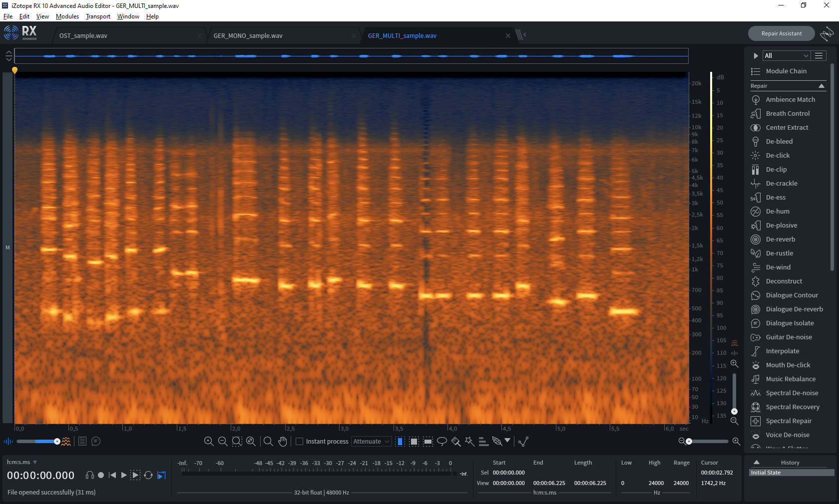Toggle play selection button

(x=135, y=475)
